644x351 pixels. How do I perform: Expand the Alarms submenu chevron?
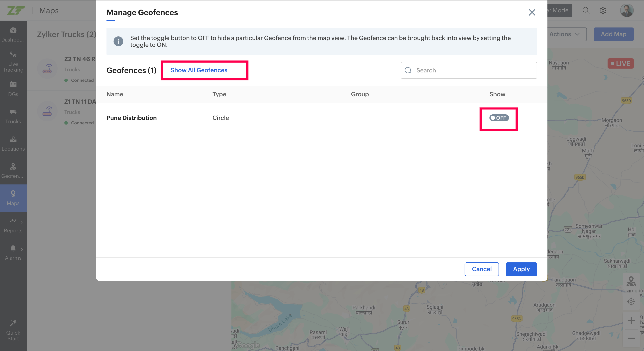22,249
